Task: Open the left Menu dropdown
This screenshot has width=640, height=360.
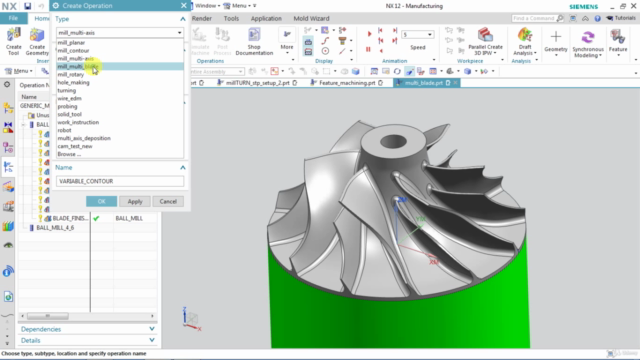Action: click(x=19, y=71)
